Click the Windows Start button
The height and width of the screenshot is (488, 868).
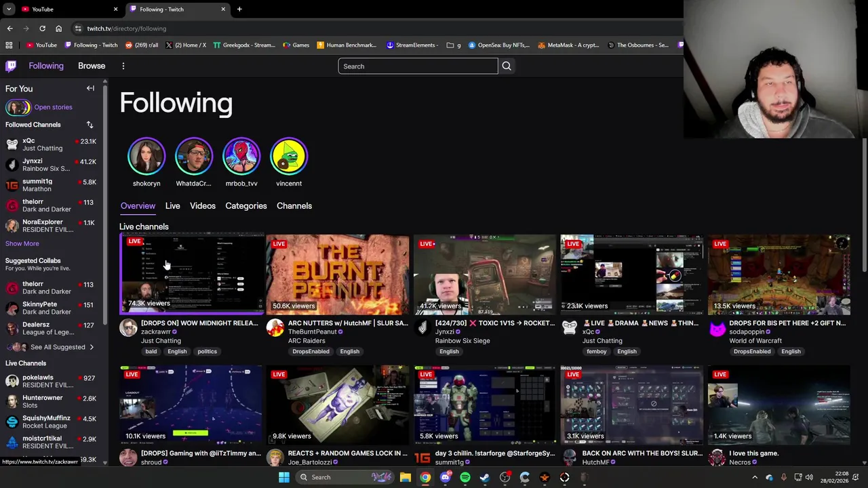[284, 477]
